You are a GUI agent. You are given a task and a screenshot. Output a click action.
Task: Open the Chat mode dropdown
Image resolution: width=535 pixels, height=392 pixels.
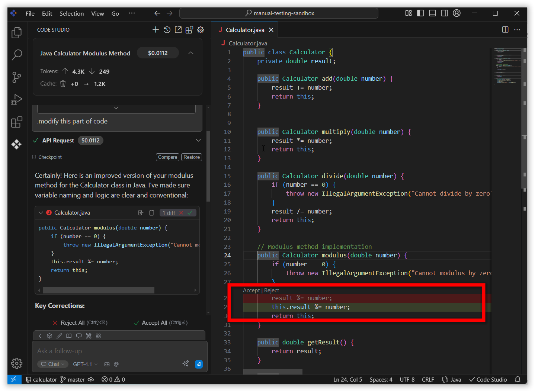[52, 364]
